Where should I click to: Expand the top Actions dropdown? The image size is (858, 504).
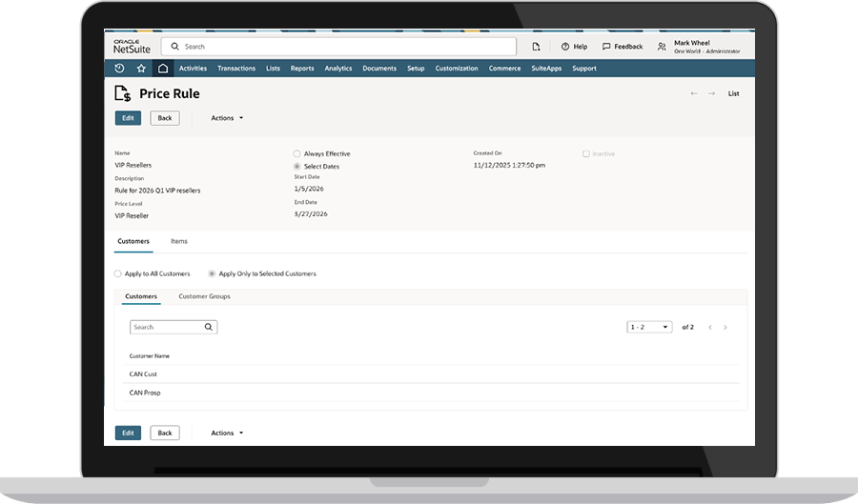[x=227, y=118]
